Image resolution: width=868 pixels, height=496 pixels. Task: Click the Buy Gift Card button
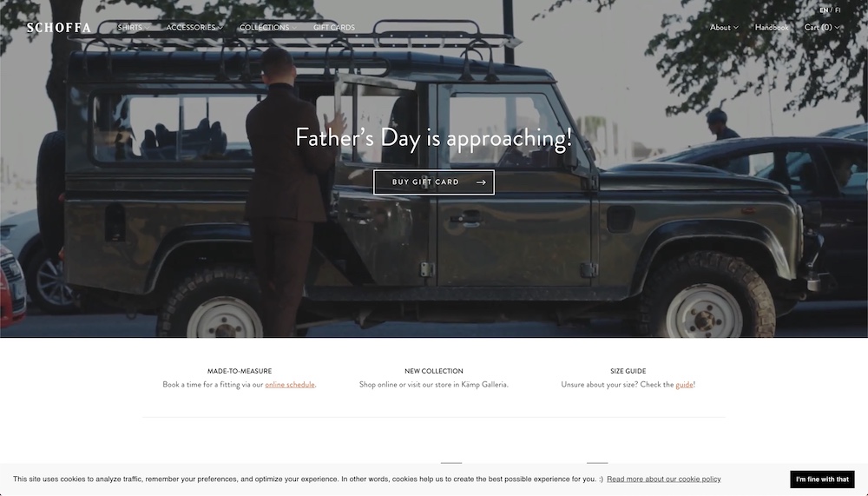click(434, 182)
